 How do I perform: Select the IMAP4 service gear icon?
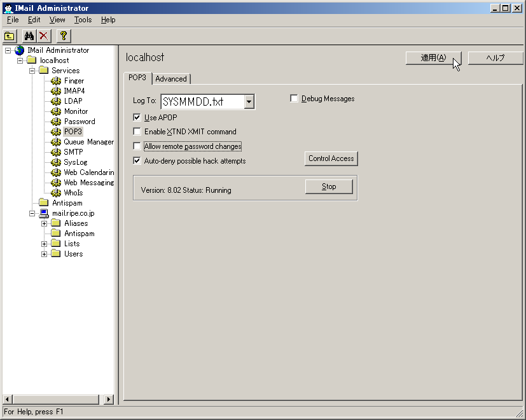pyautogui.click(x=56, y=91)
